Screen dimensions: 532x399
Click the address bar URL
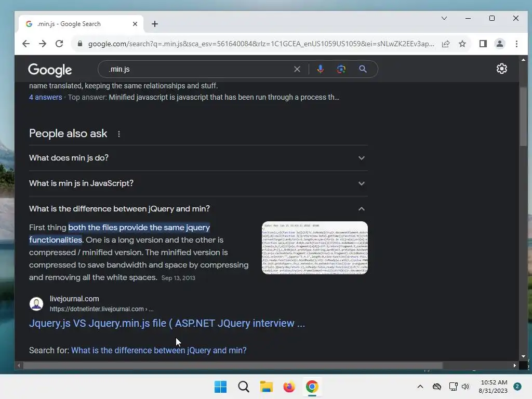coord(261,44)
